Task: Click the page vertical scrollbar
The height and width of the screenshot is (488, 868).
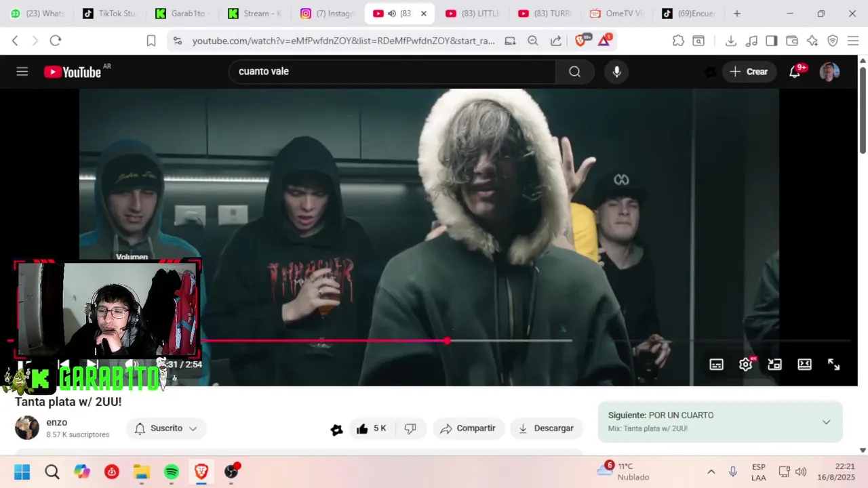Action: (863, 110)
